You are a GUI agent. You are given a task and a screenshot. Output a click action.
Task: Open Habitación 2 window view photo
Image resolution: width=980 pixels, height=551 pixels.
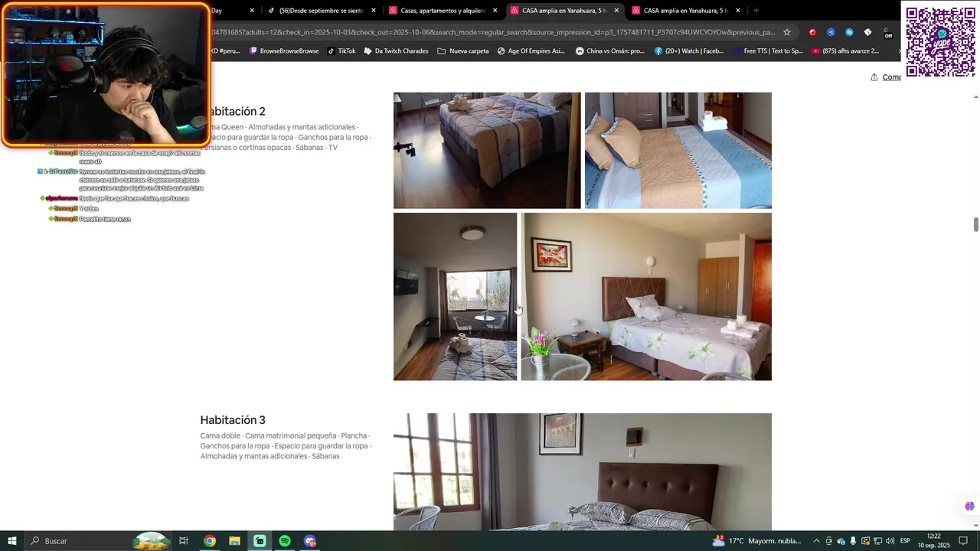(x=455, y=296)
